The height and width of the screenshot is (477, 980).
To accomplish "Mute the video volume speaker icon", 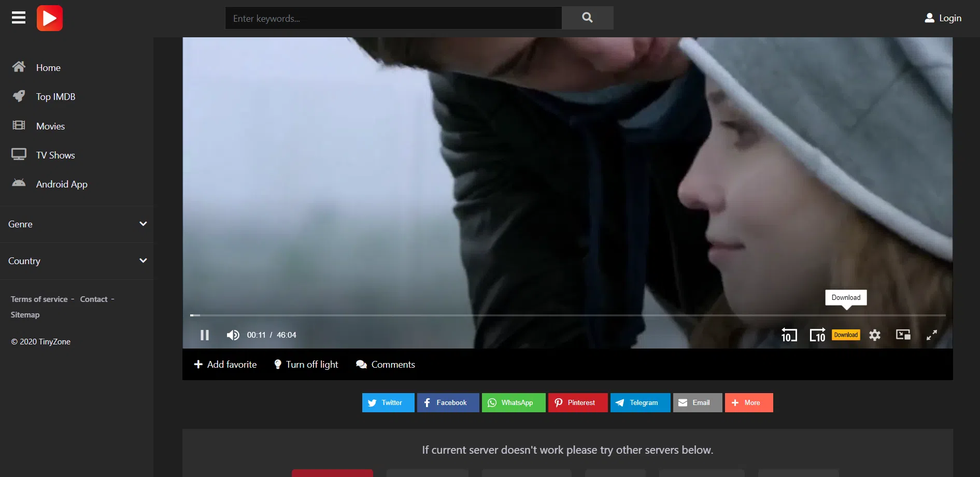I will [x=233, y=335].
